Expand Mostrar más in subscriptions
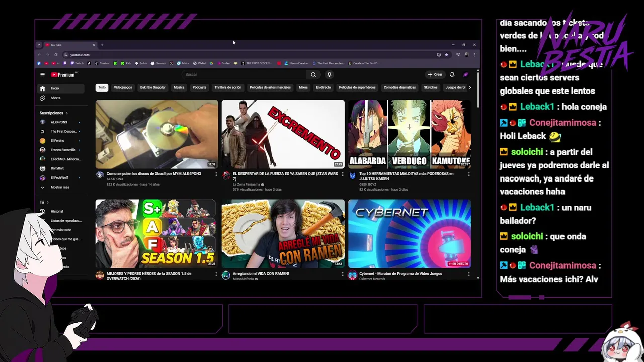 click(60, 187)
